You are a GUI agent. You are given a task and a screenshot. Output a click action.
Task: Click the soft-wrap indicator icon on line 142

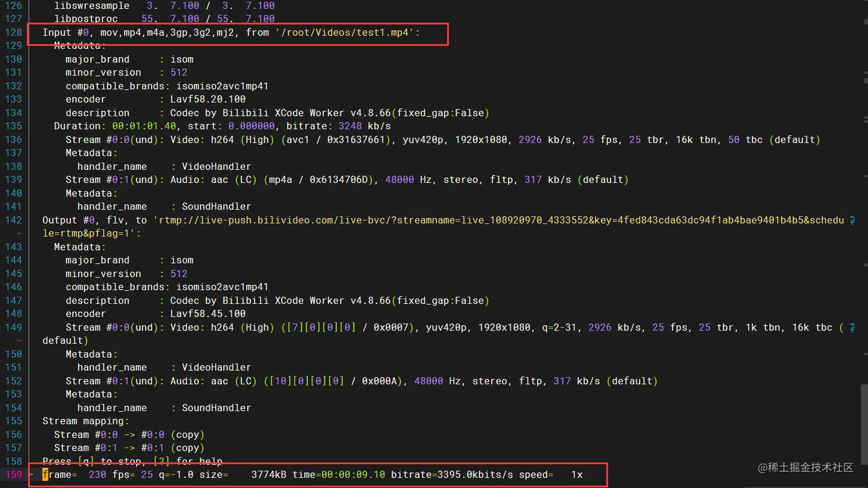click(x=853, y=220)
